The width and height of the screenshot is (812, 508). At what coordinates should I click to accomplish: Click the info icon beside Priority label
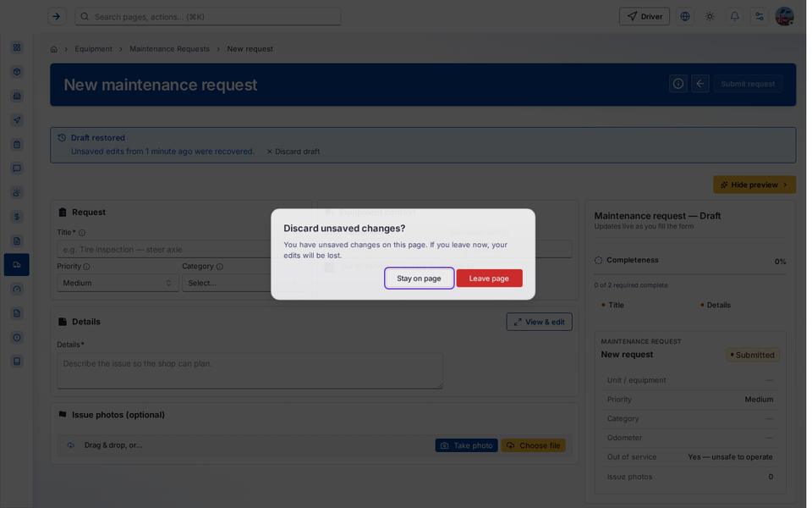(x=86, y=267)
